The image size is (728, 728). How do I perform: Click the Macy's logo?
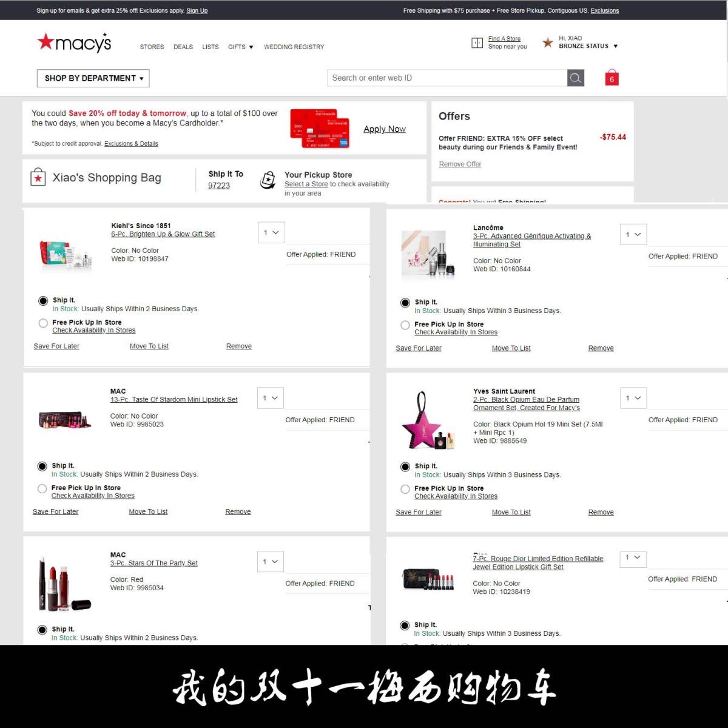pos(74,42)
